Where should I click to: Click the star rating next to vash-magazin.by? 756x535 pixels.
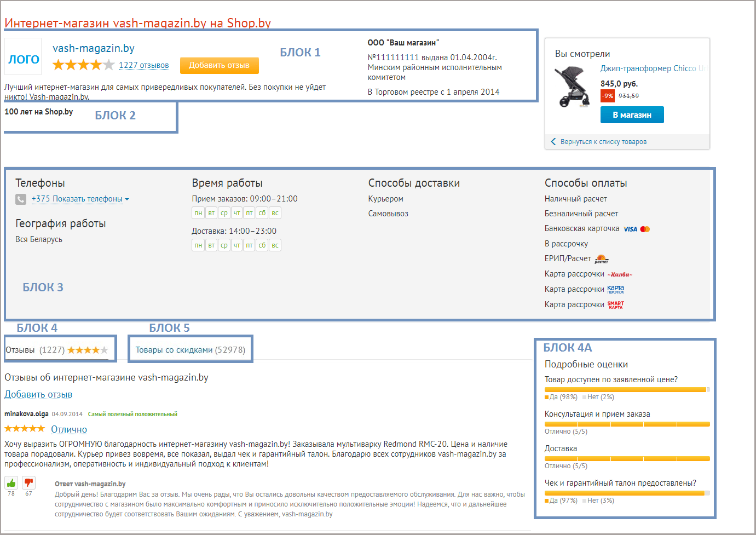tap(84, 65)
